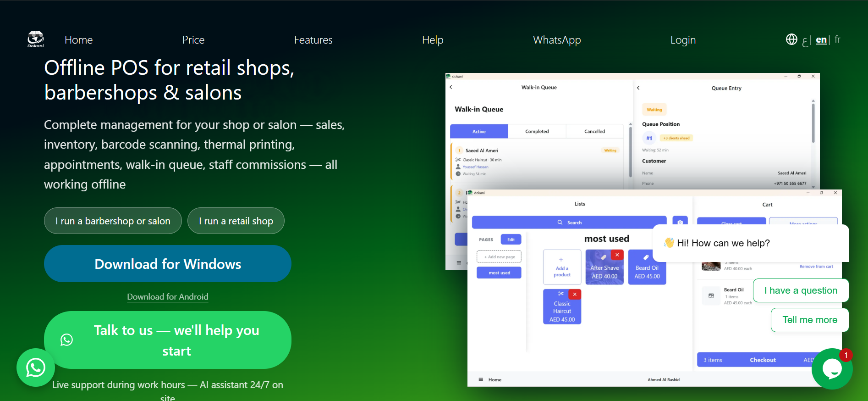Open the WhatsApp nav link
The image size is (868, 401).
[x=557, y=40]
